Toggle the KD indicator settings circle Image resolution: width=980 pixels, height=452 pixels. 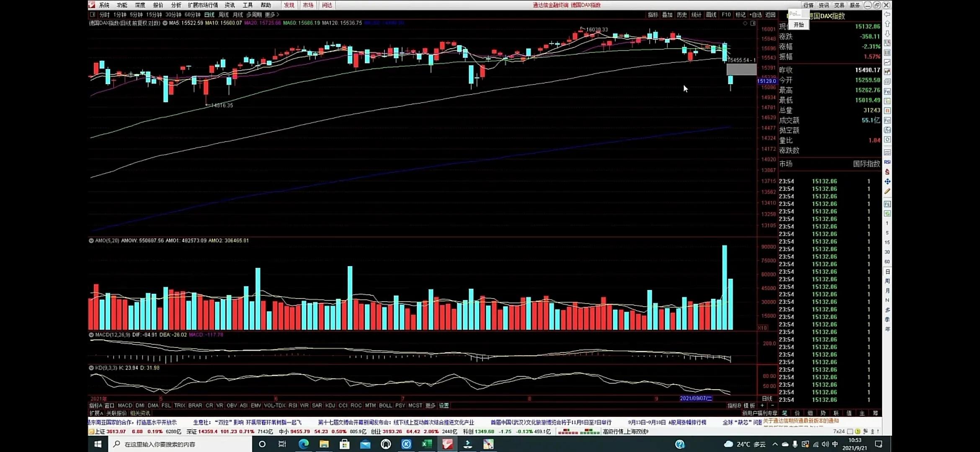91,368
